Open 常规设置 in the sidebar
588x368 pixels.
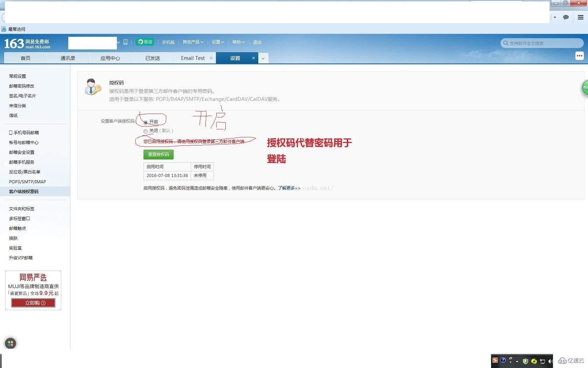17,76
